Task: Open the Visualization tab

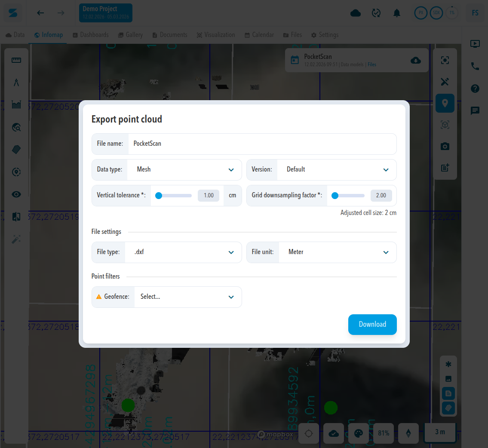Action: coord(216,35)
